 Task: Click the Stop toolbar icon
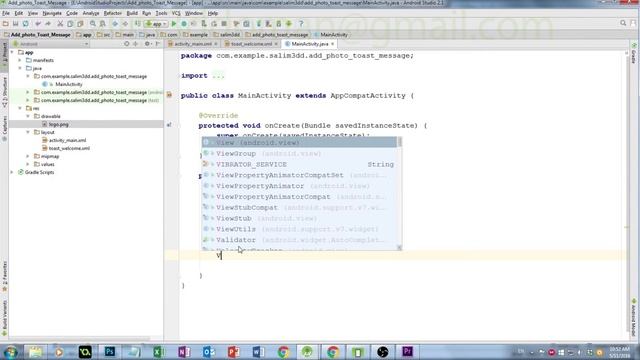tap(224, 24)
